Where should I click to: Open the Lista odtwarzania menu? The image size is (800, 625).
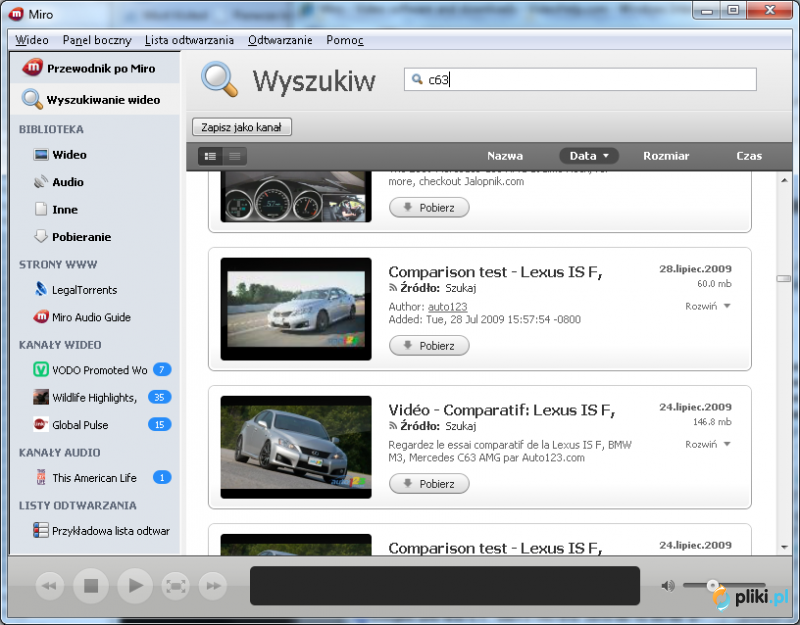tap(189, 40)
